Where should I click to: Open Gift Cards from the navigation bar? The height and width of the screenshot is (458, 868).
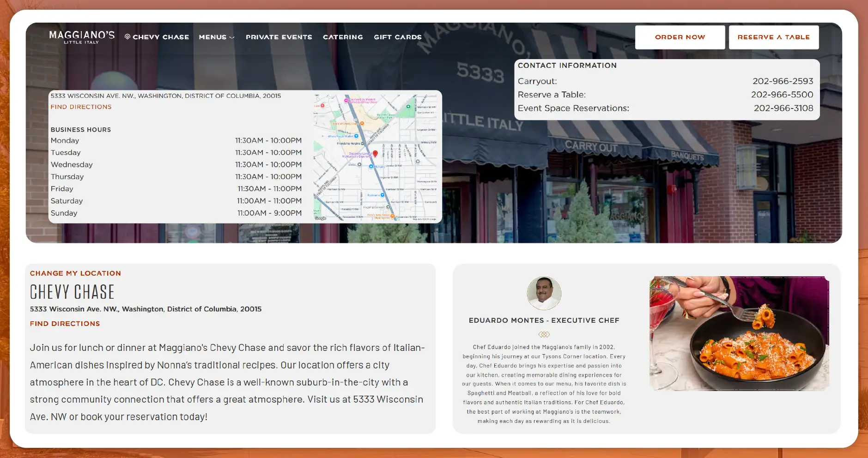(x=397, y=37)
